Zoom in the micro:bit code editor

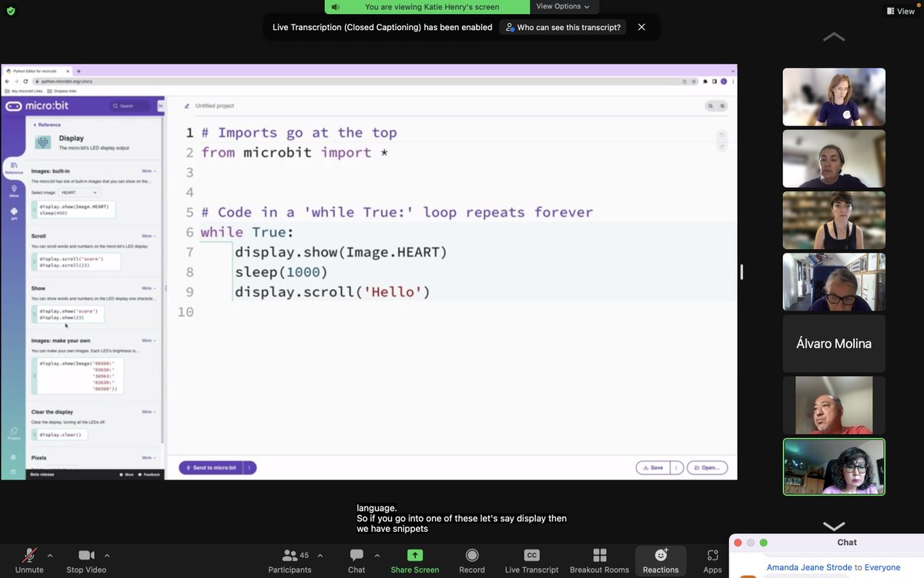pyautogui.click(x=722, y=106)
